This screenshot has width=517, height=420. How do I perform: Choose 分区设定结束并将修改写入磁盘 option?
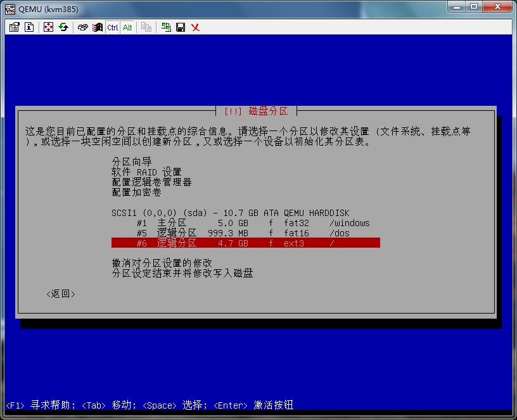[x=182, y=273]
